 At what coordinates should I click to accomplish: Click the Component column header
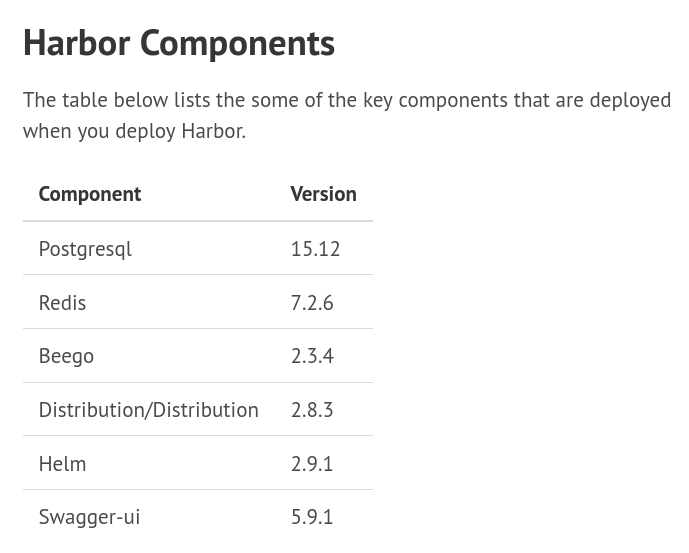(90, 194)
